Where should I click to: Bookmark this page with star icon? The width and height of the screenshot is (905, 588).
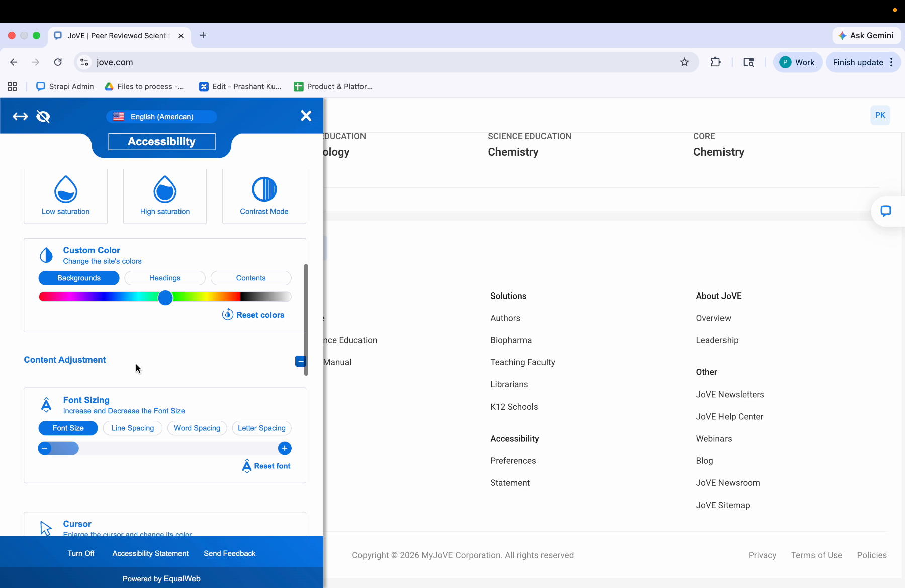(x=684, y=62)
